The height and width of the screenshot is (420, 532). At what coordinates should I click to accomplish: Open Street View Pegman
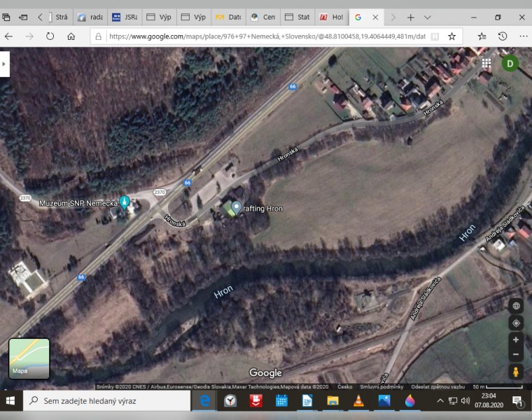516,372
